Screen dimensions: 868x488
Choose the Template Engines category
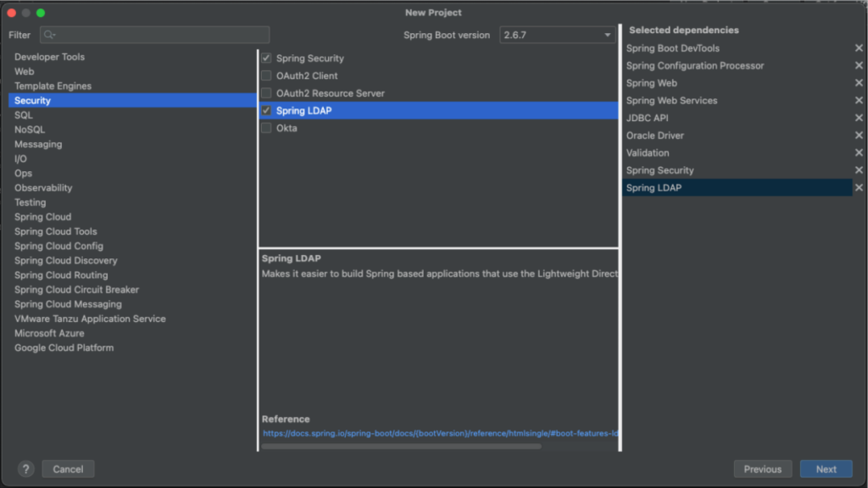click(x=53, y=86)
